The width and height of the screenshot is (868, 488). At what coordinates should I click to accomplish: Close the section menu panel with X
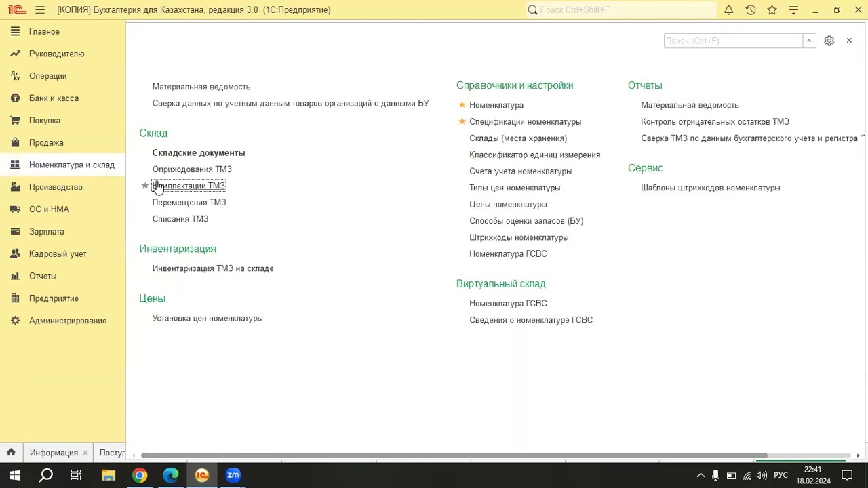click(x=849, y=41)
